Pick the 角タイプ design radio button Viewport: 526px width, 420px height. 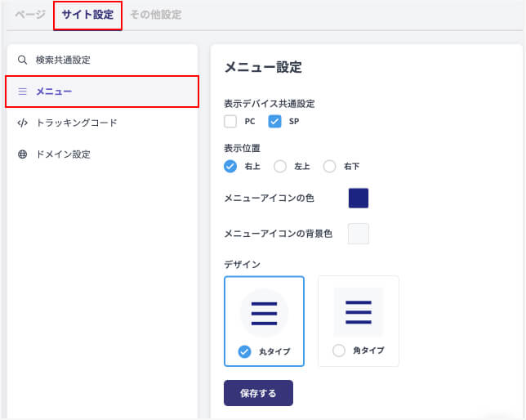click(x=339, y=351)
